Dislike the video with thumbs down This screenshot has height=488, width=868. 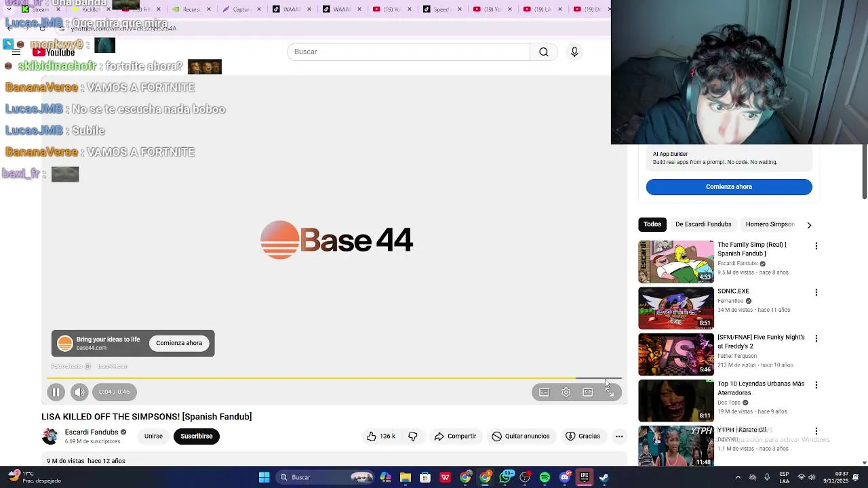coord(413,436)
